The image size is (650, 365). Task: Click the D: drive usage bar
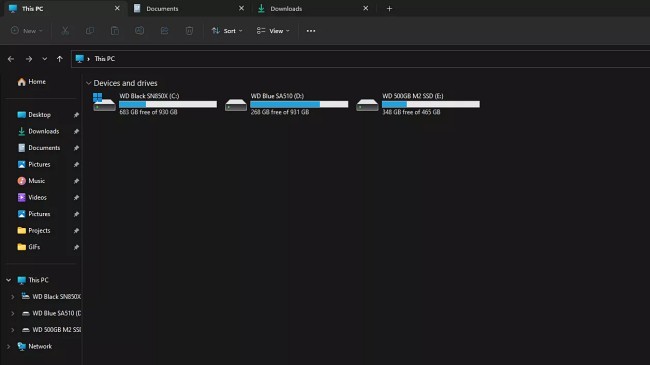pyautogui.click(x=299, y=104)
